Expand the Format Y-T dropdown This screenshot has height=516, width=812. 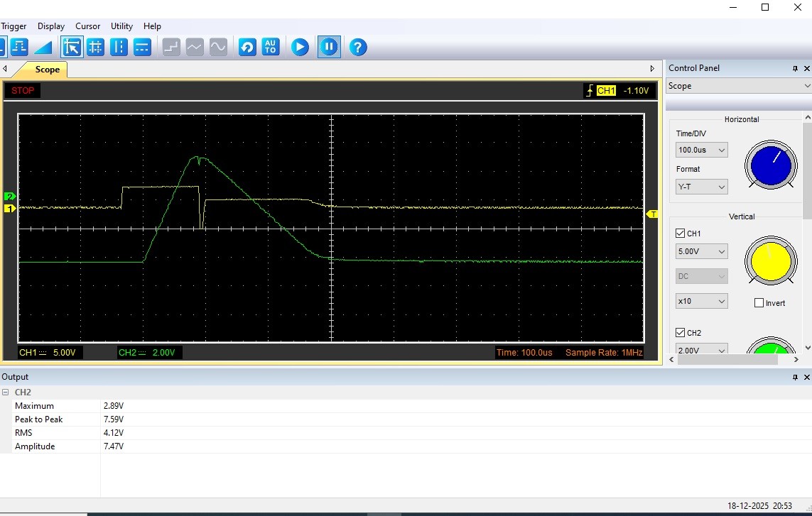(x=701, y=187)
